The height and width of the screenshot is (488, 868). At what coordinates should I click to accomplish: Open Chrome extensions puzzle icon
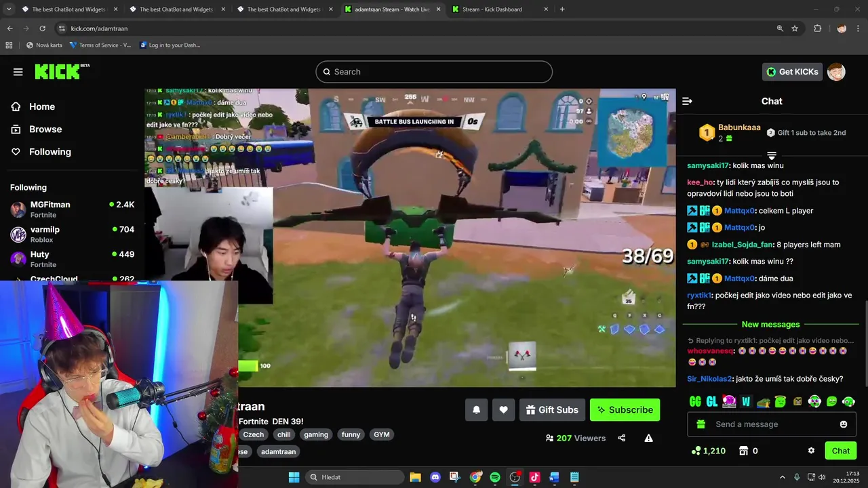pyautogui.click(x=817, y=28)
